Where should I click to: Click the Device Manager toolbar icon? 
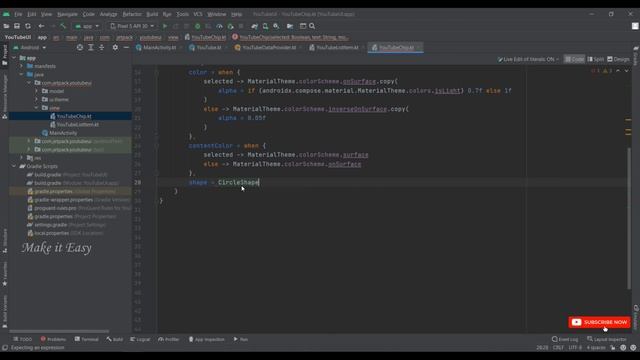(x=265, y=26)
